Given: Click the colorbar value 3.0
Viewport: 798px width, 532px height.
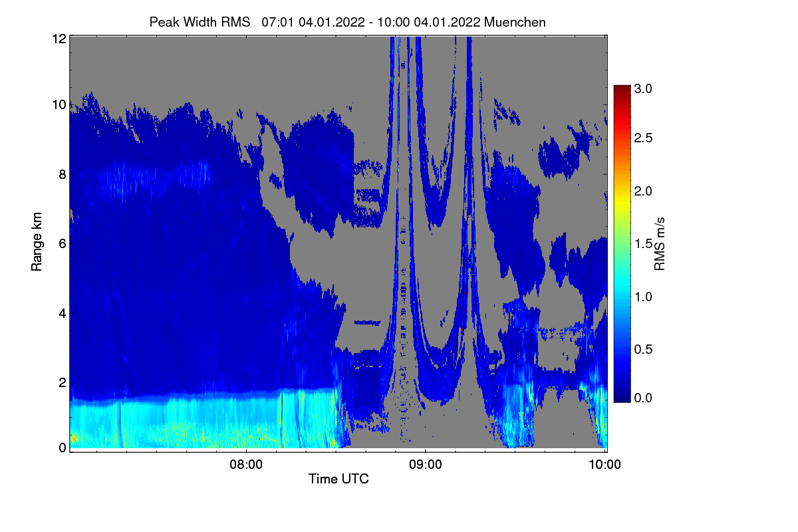Looking at the screenshot, I should click(x=643, y=88).
